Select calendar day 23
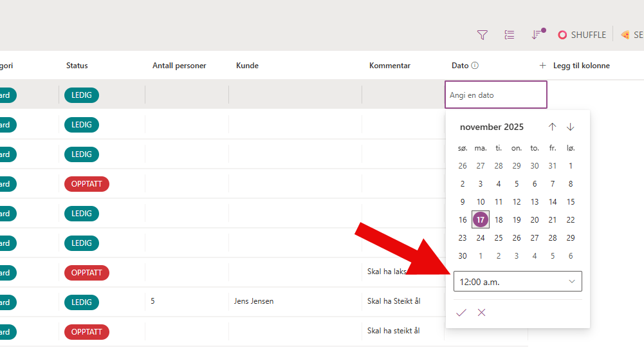 (463, 238)
